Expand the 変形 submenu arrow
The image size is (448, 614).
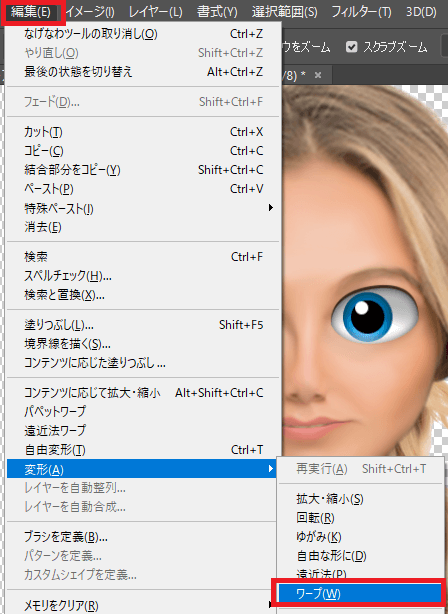(271, 468)
